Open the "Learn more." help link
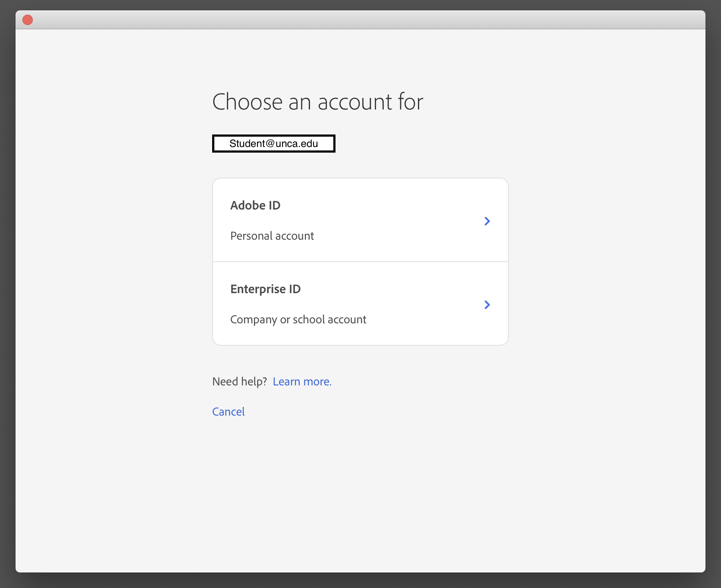This screenshot has height=588, width=721. [x=302, y=382]
